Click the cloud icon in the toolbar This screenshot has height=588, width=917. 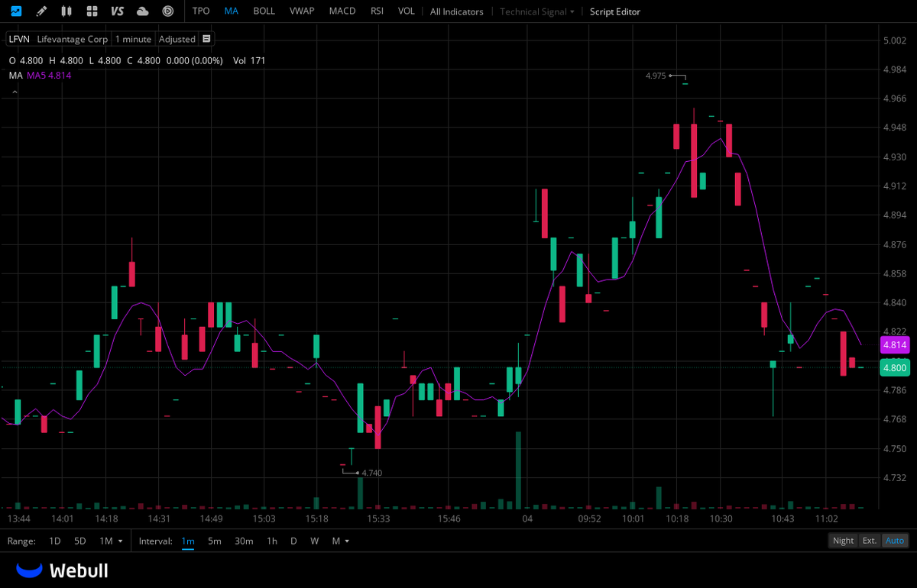pyautogui.click(x=143, y=11)
